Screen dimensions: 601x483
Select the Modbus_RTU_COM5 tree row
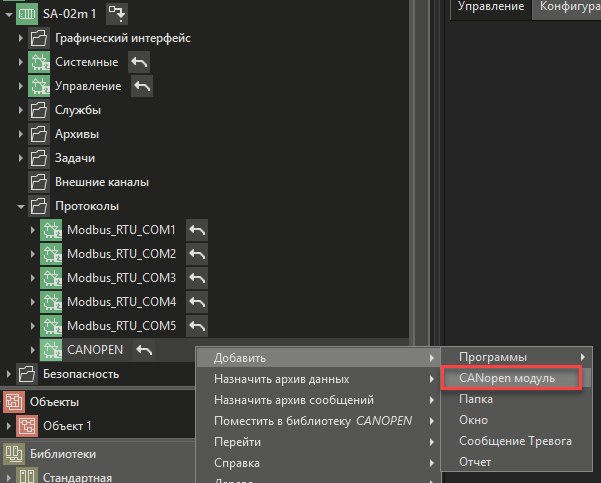(122, 326)
